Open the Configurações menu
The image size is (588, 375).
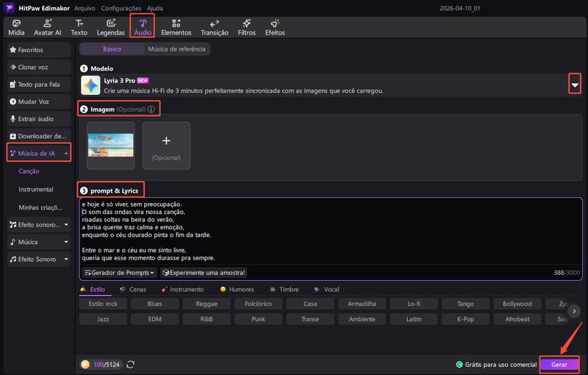pyautogui.click(x=121, y=8)
